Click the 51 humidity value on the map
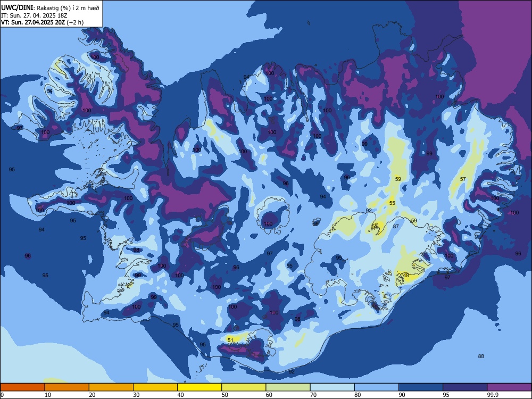 (230, 340)
